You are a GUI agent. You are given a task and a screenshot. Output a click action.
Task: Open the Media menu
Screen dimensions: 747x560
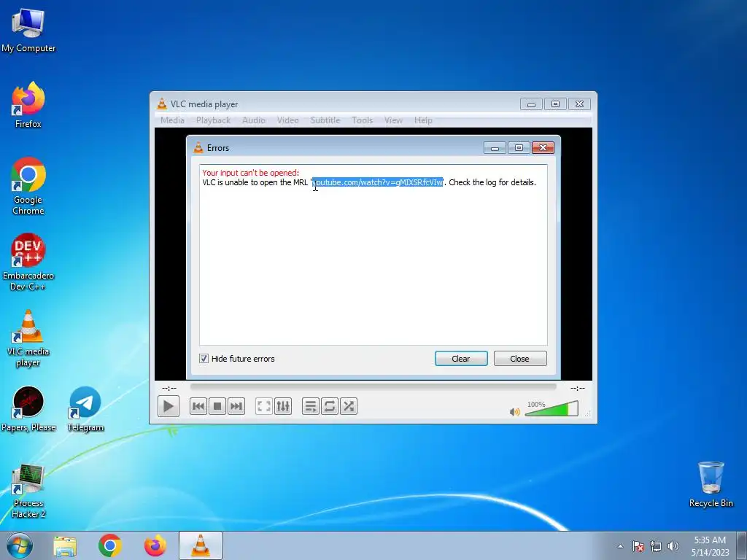click(x=172, y=120)
